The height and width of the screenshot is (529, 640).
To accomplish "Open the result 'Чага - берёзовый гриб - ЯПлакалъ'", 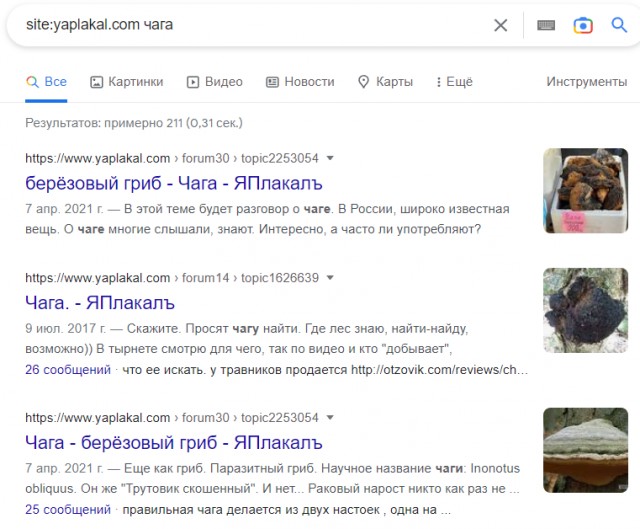I will click(x=174, y=443).
